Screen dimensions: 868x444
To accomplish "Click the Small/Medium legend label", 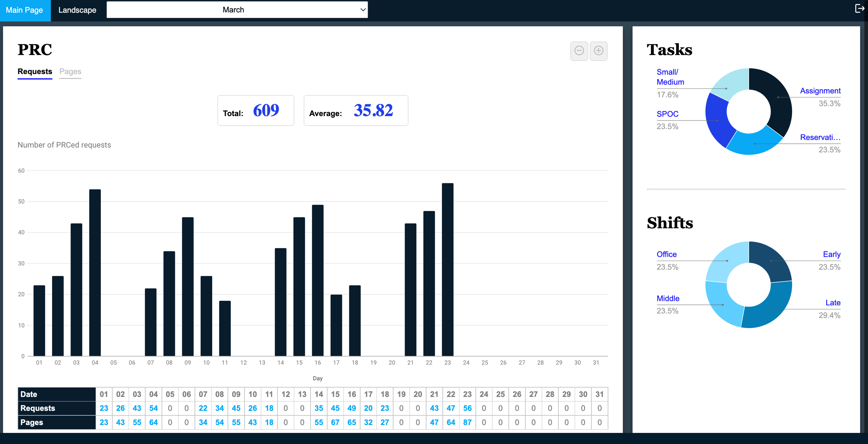I will (670, 77).
